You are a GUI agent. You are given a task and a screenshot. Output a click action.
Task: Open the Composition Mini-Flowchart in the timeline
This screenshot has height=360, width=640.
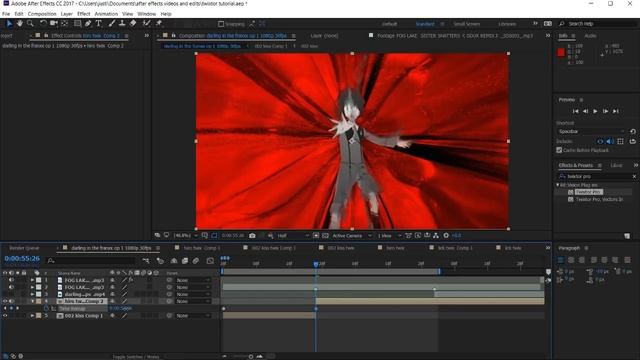pyautogui.click(x=146, y=260)
